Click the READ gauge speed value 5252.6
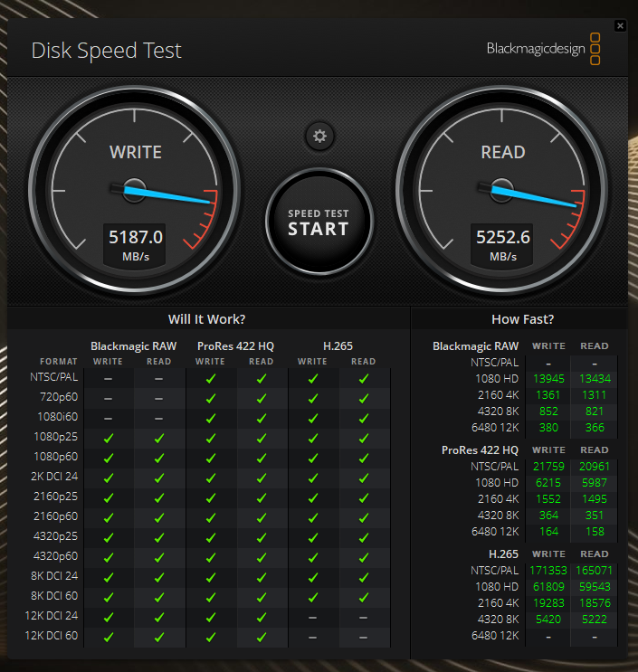This screenshot has width=638, height=672. (503, 237)
